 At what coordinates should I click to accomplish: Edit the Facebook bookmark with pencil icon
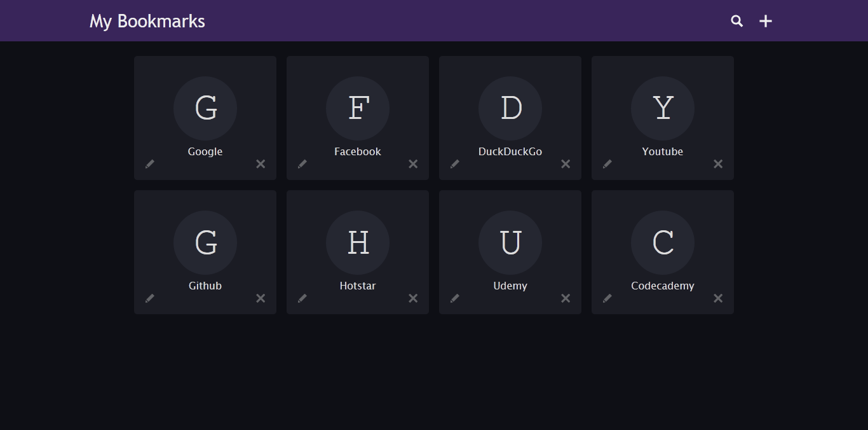tap(302, 164)
